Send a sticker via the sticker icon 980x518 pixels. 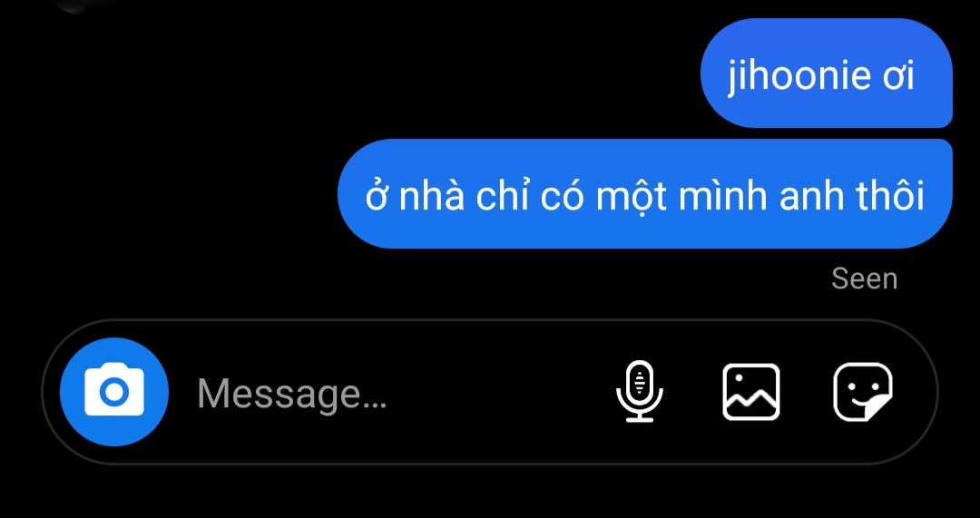(863, 392)
